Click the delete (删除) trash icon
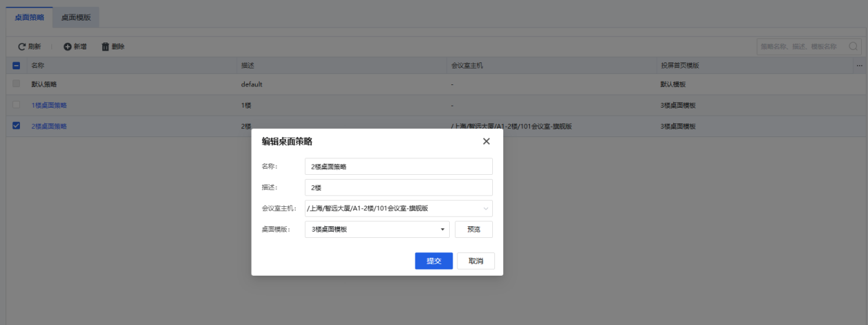This screenshot has width=868, height=325. (106, 47)
